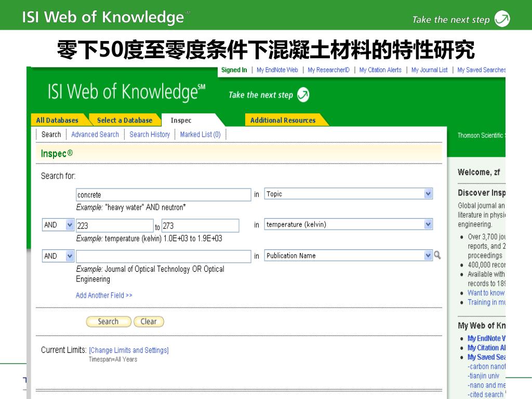Open the All Databases tab
This screenshot has width=532, height=399.
pyautogui.click(x=57, y=120)
